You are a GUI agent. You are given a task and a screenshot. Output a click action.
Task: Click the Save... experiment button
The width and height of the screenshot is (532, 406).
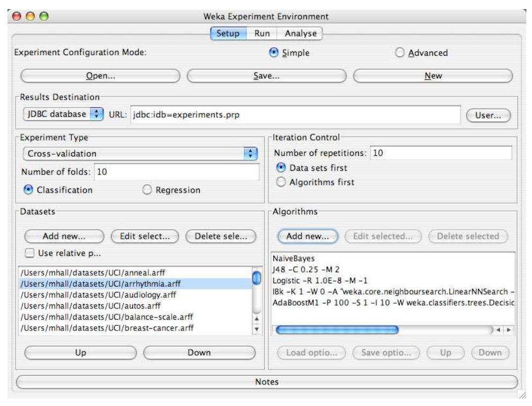click(267, 76)
